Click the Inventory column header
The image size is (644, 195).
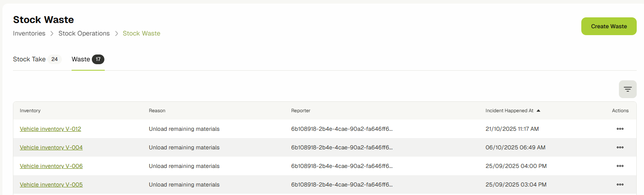(30, 111)
